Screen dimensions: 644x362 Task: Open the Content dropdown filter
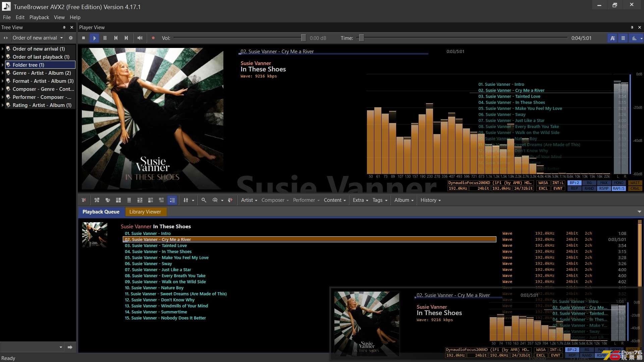(x=335, y=200)
